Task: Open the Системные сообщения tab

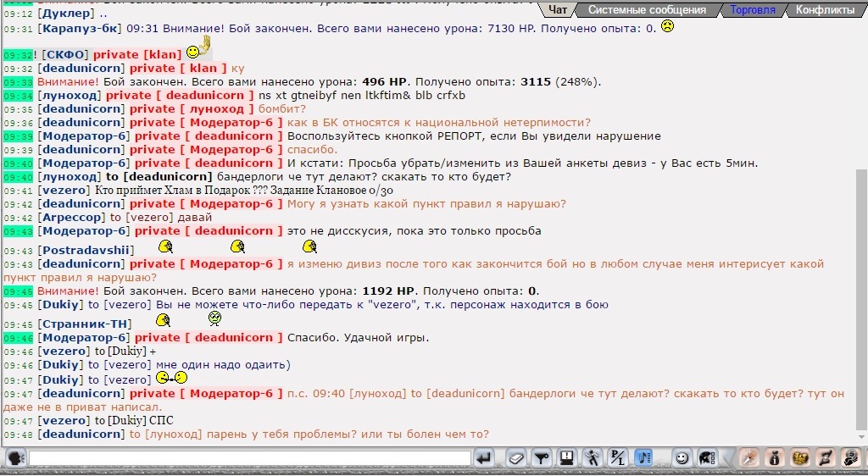Action: [x=647, y=10]
